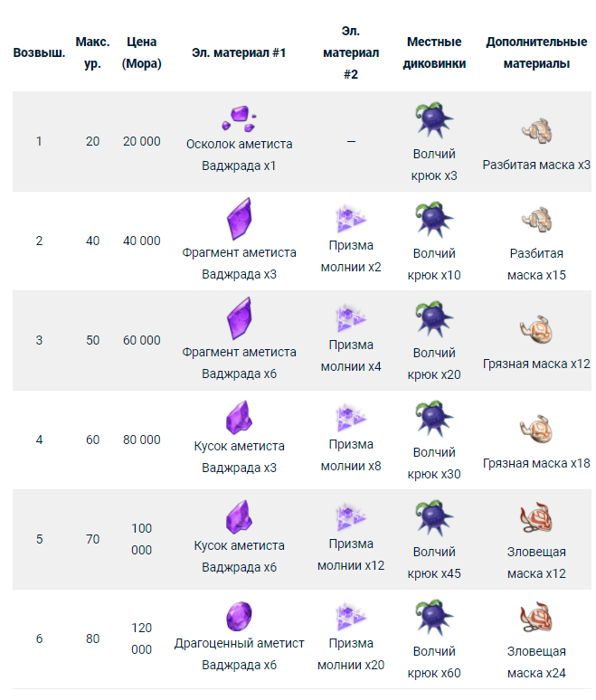Click the amethyst chunk icon in row 4
Viewport: 596px width, 700px height.
pyautogui.click(x=240, y=418)
